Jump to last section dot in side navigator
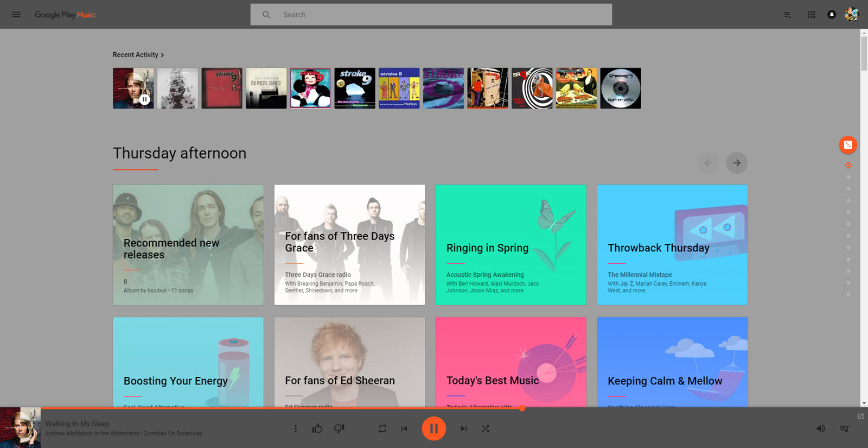This screenshot has height=448, width=868. [x=848, y=295]
